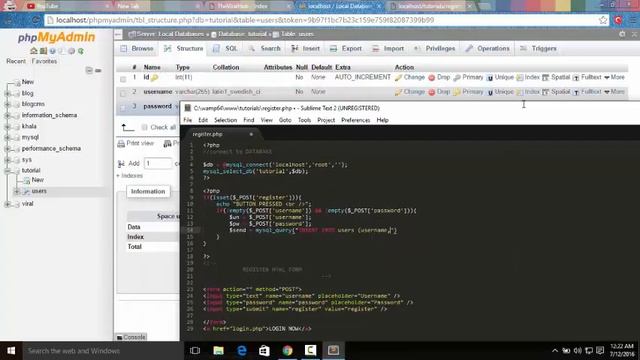Click Fulltext for the id column
The image size is (640, 360).
[587, 77]
